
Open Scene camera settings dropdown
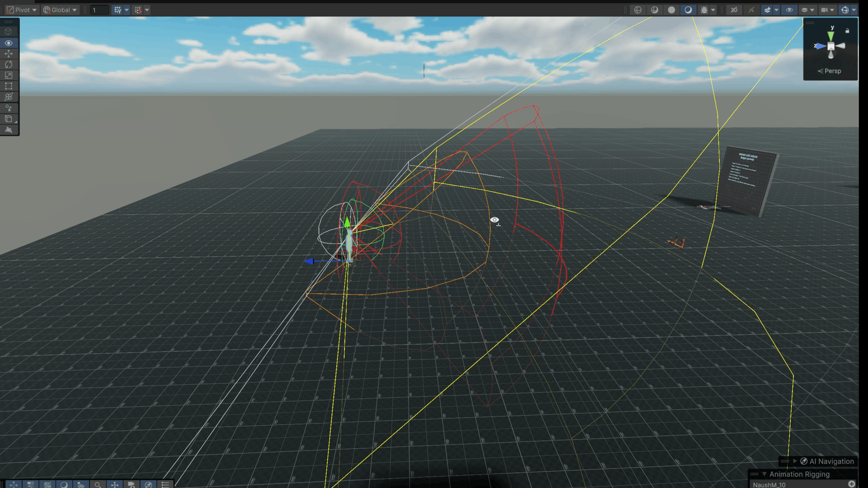[x=828, y=10]
